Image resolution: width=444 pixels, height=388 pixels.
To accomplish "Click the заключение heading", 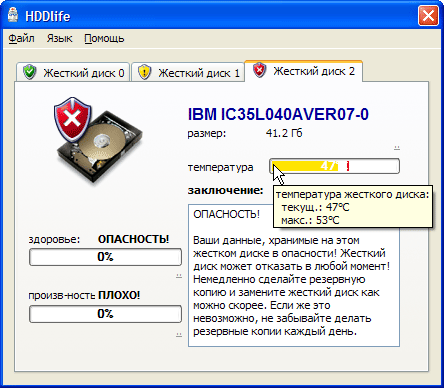I will coord(225,190).
